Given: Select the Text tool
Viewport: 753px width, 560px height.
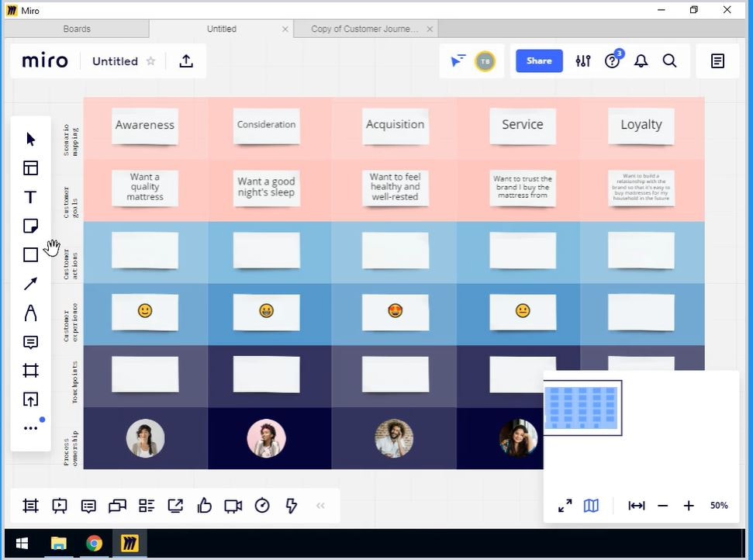Looking at the screenshot, I should pyautogui.click(x=30, y=197).
